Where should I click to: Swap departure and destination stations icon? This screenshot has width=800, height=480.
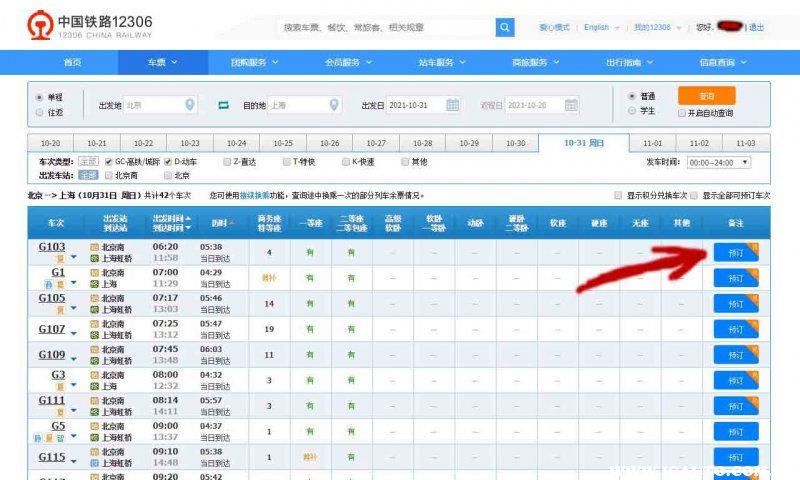click(x=223, y=105)
